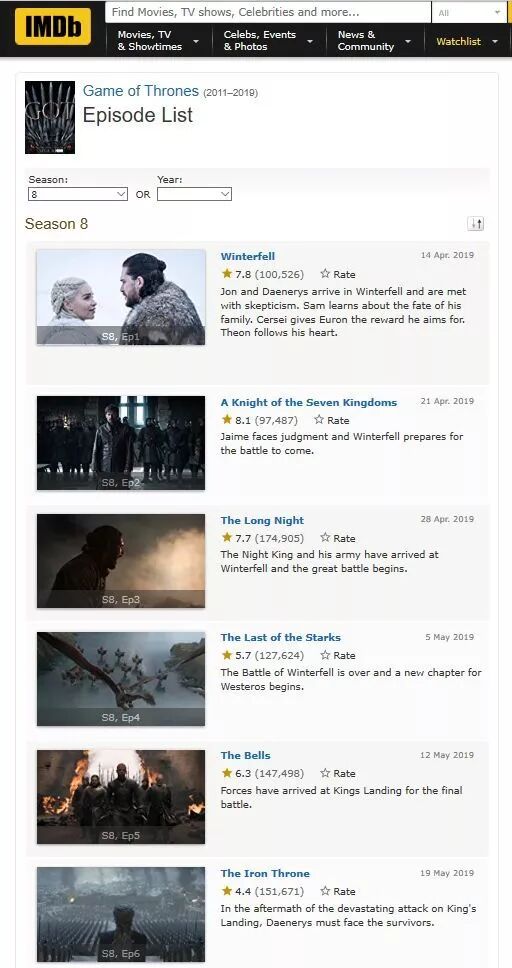Open the Movies, TV & Showtimes menu

point(158,41)
